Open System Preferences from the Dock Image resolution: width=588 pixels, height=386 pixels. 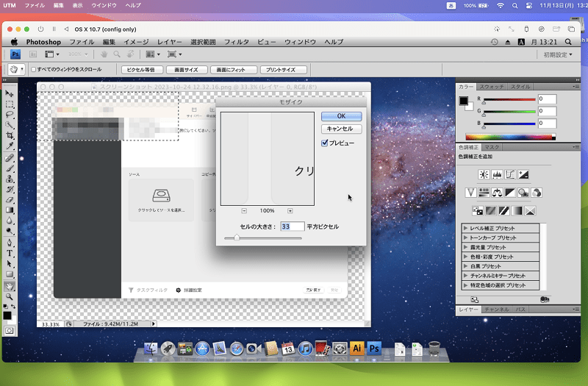(340, 349)
